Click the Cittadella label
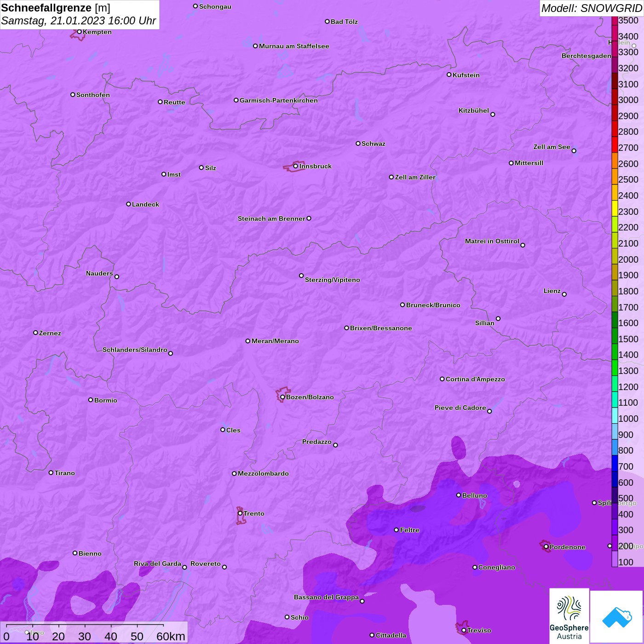The height and width of the screenshot is (644, 644). click(391, 635)
